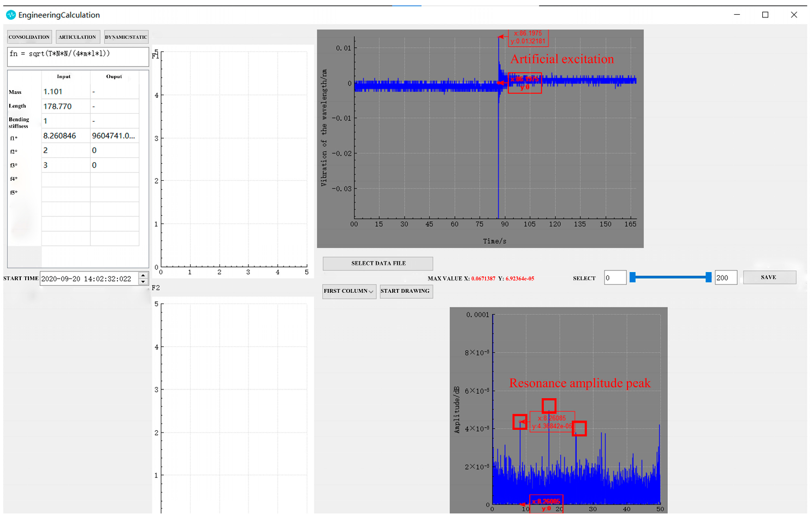This screenshot has width=812, height=520.
Task: Click the SELECT maximum field showing 200
Action: [x=726, y=278]
